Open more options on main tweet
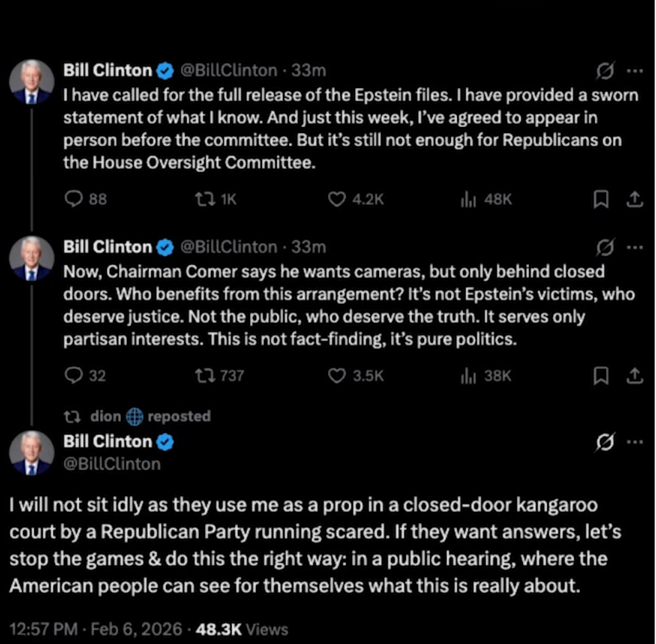The width and height of the screenshot is (656, 644). [x=634, y=442]
